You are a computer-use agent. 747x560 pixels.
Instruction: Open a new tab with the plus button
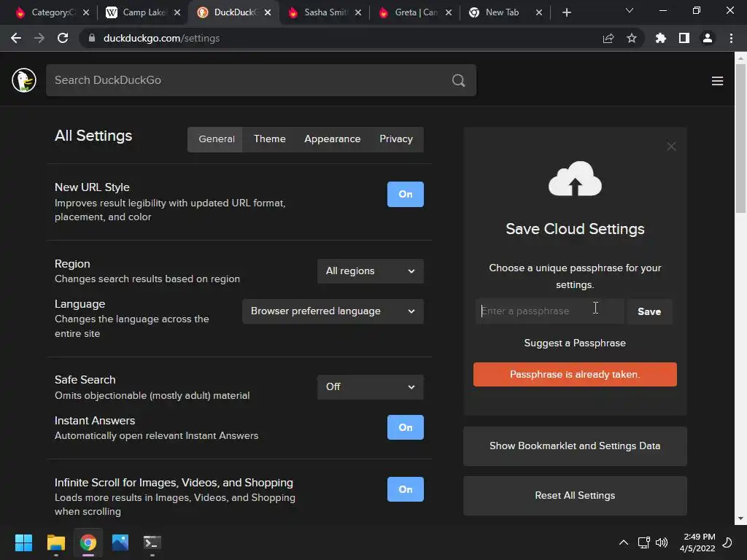click(x=566, y=12)
